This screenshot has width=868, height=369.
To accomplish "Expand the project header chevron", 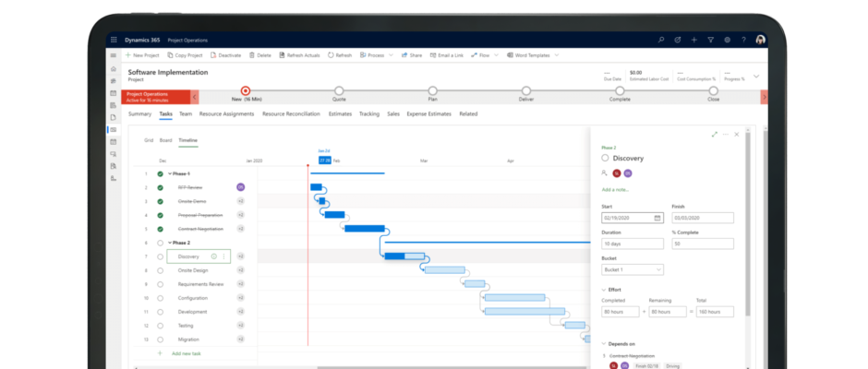I will coord(757,76).
